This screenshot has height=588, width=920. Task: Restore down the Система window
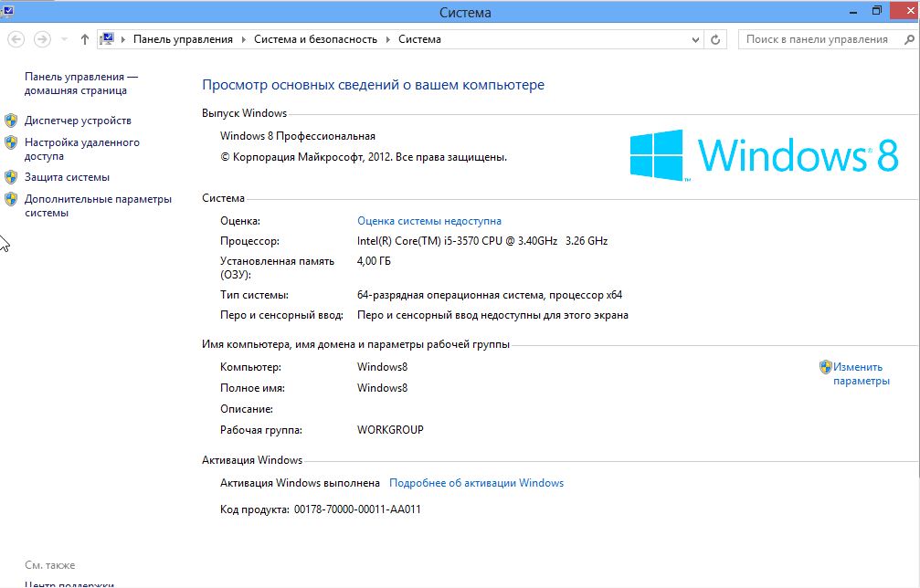coord(876,11)
